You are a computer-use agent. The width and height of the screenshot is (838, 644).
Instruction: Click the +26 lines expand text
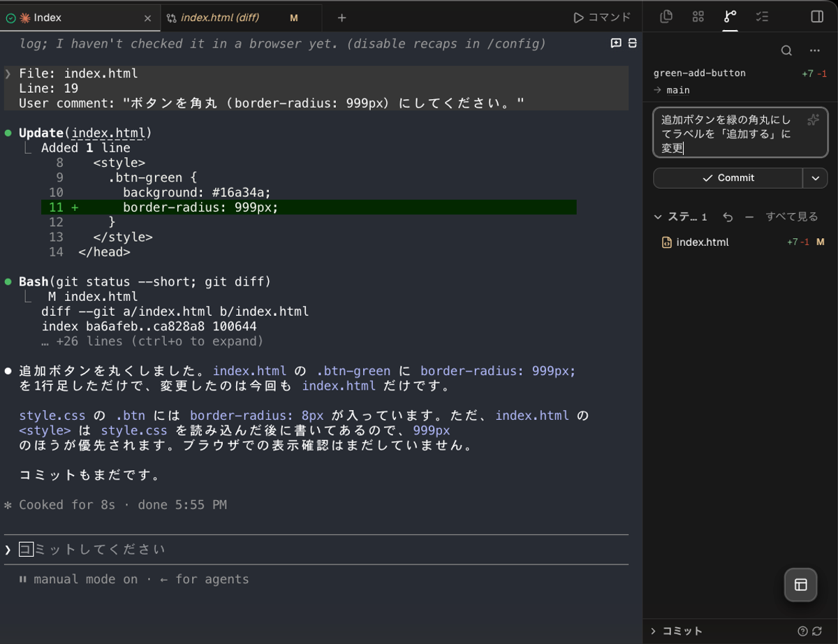click(x=153, y=342)
